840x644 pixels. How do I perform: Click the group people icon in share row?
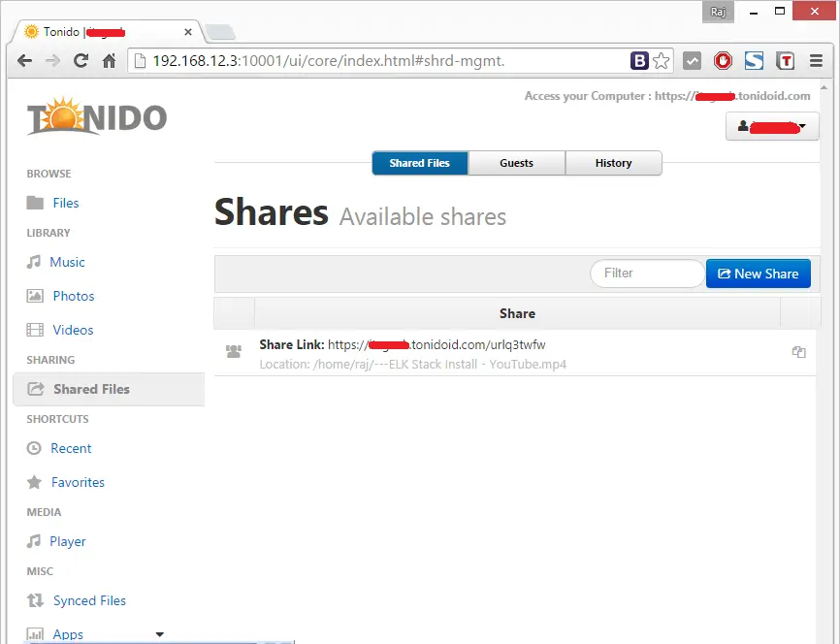[234, 351]
